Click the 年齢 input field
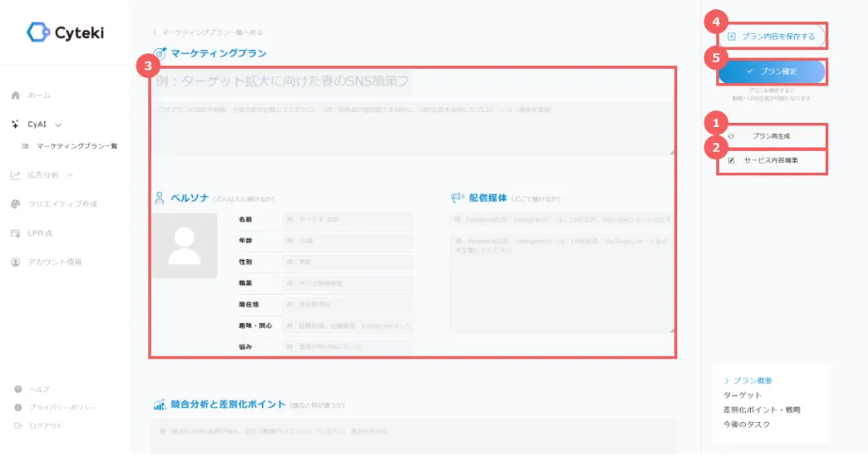The image size is (868, 455). 348,241
